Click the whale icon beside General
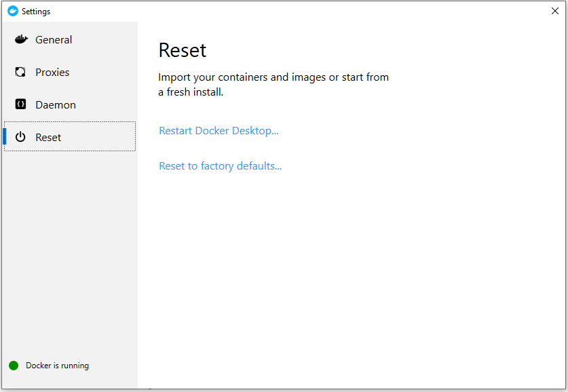This screenshot has width=568, height=392. click(x=21, y=39)
